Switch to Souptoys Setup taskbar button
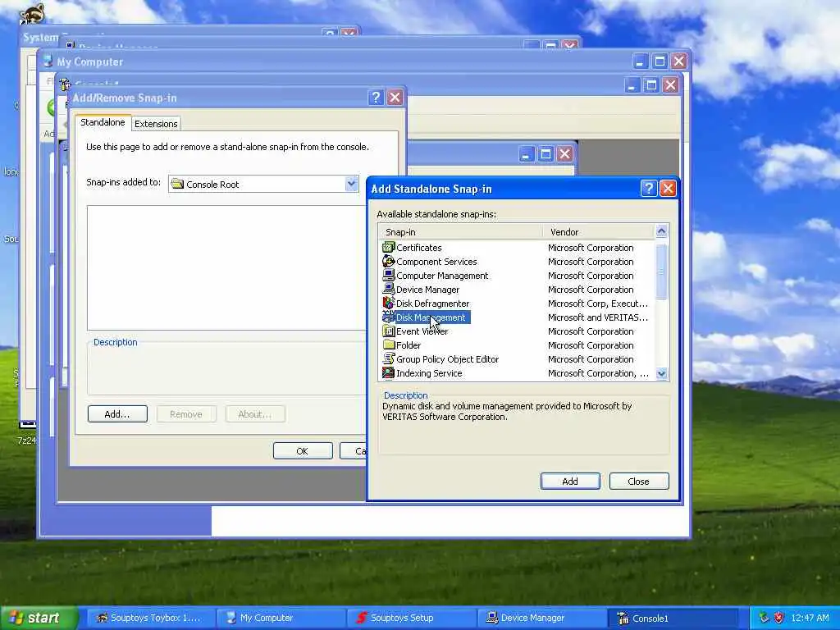 click(x=412, y=618)
